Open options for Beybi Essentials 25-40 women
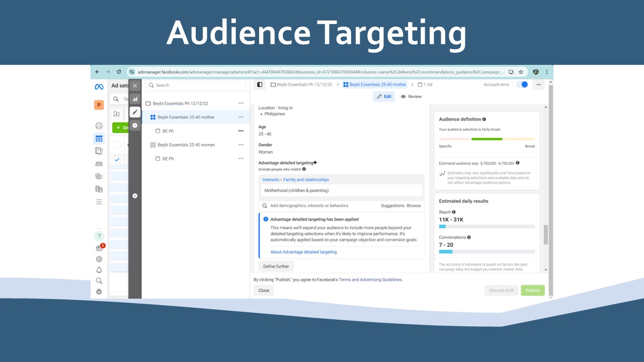Image resolution: width=644 pixels, height=362 pixels. (240, 145)
